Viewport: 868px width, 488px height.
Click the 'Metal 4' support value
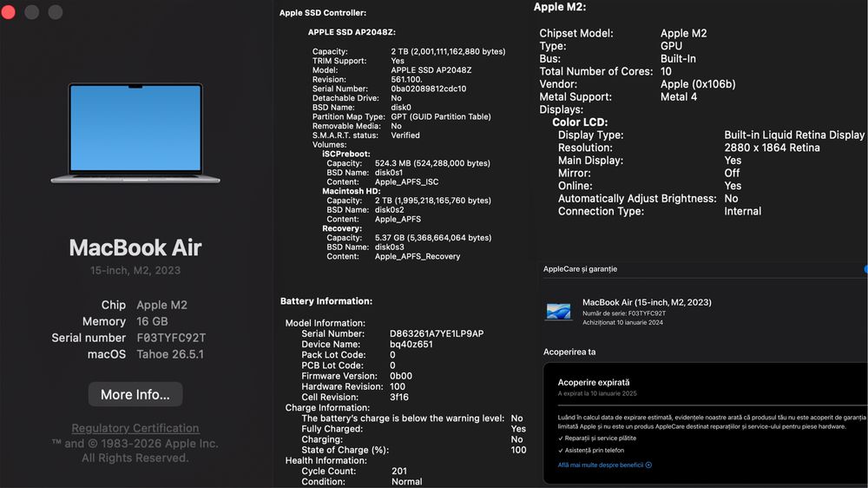(679, 97)
